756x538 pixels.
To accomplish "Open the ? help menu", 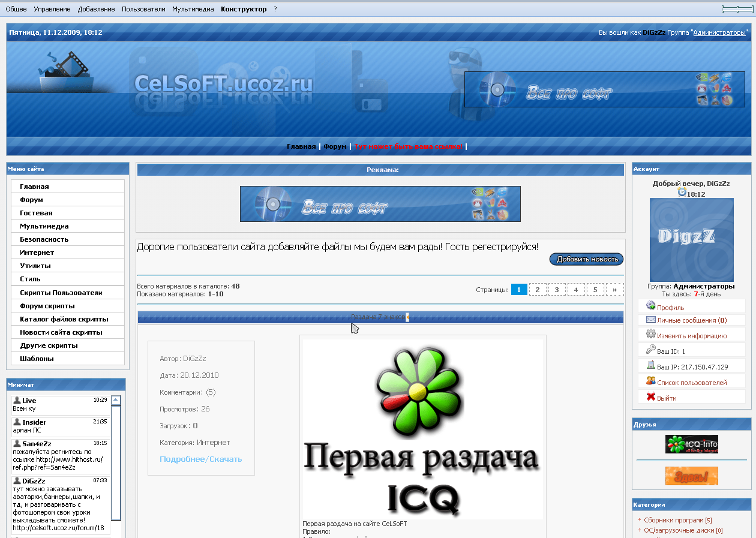I will 275,9.
